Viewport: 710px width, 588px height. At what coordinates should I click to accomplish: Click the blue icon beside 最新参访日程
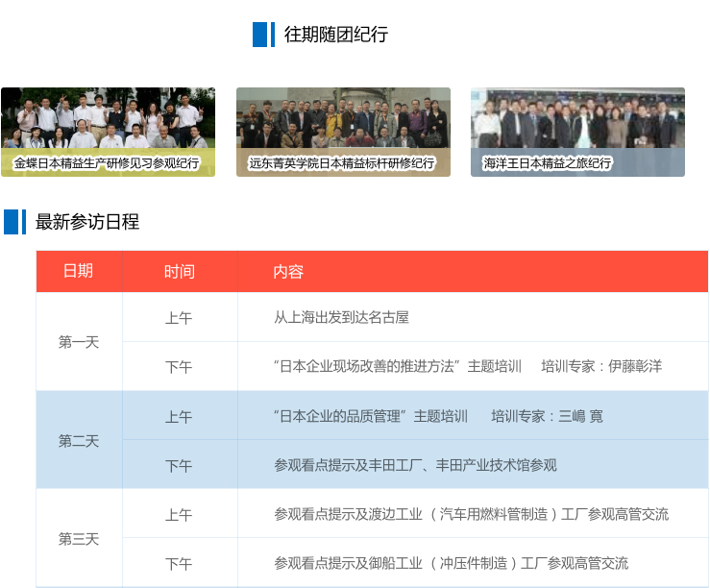click(14, 222)
